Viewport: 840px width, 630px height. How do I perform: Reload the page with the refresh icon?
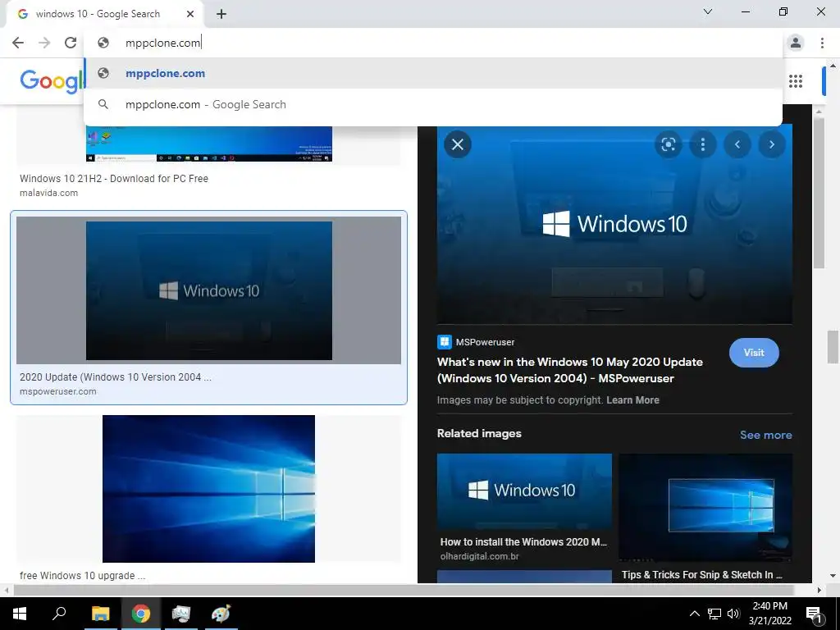tap(71, 43)
